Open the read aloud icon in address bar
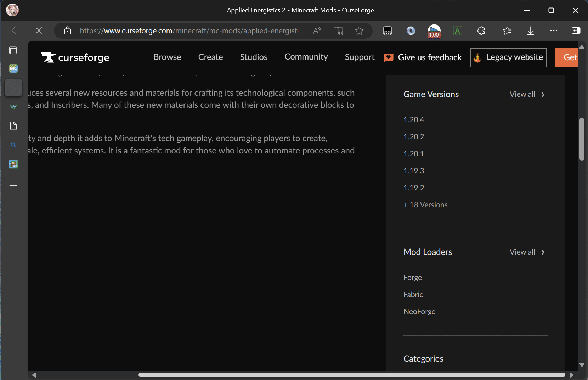588x380 pixels. tap(317, 31)
